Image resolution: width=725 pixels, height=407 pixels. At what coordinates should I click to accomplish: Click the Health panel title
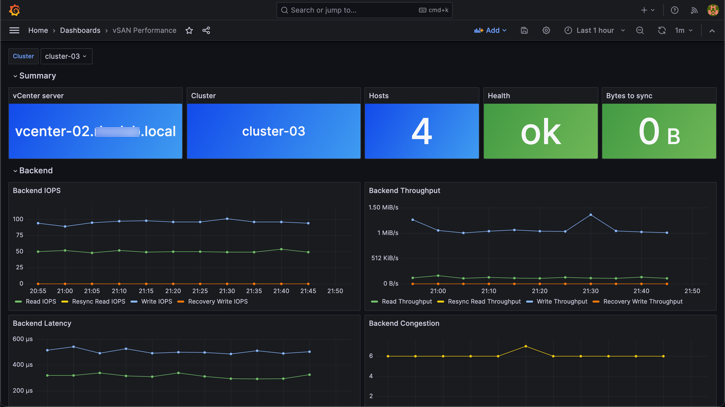[498, 96]
